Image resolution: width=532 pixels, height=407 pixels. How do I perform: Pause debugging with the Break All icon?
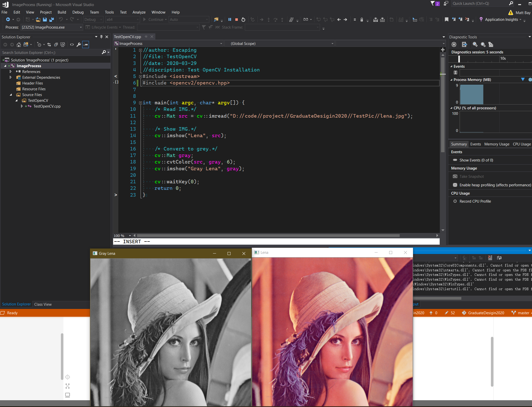[230, 20]
